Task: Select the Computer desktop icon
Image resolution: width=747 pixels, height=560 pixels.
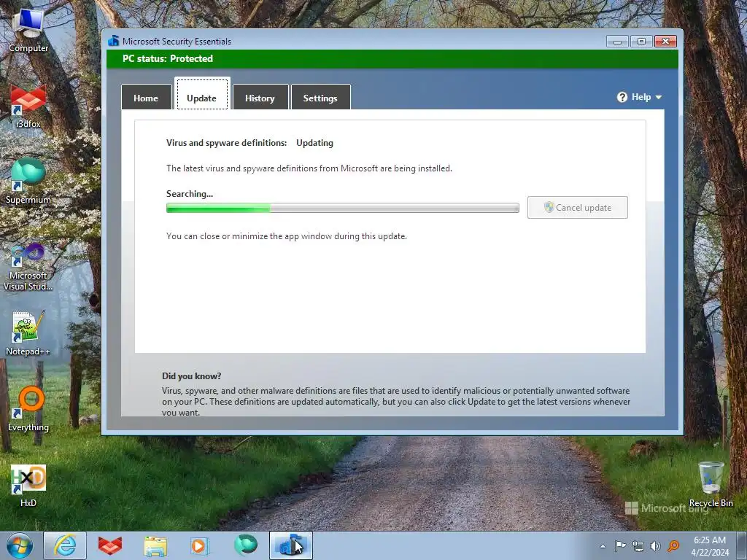Action: (28, 31)
